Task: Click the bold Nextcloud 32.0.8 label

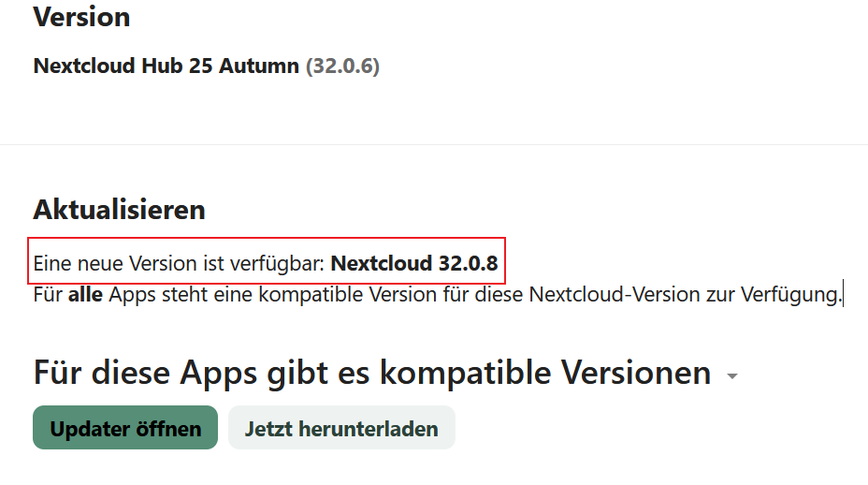Action: (414, 263)
